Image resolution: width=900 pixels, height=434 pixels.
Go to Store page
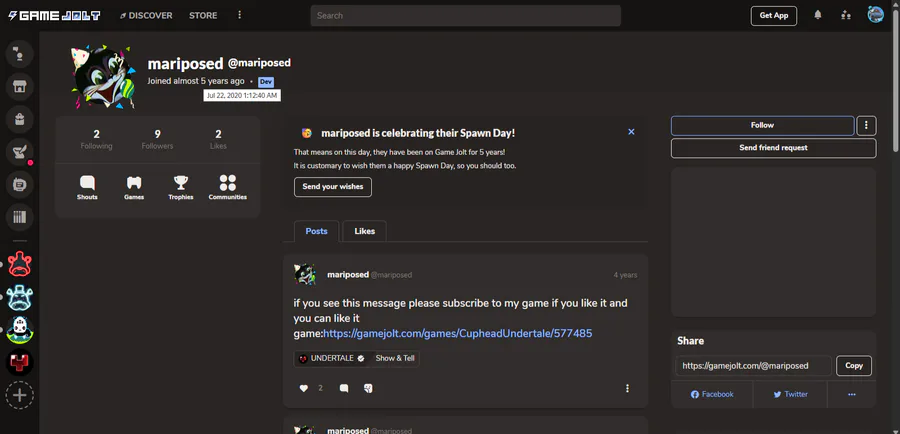point(203,16)
